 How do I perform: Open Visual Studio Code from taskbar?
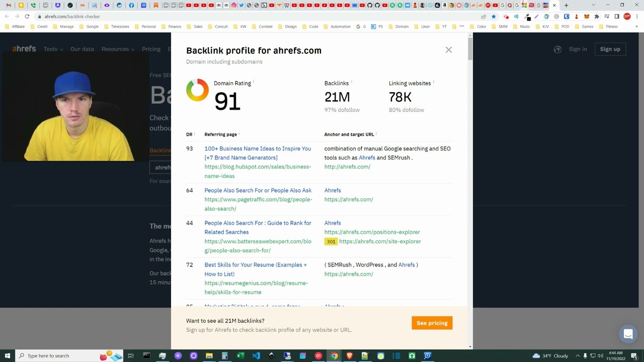[256, 355]
